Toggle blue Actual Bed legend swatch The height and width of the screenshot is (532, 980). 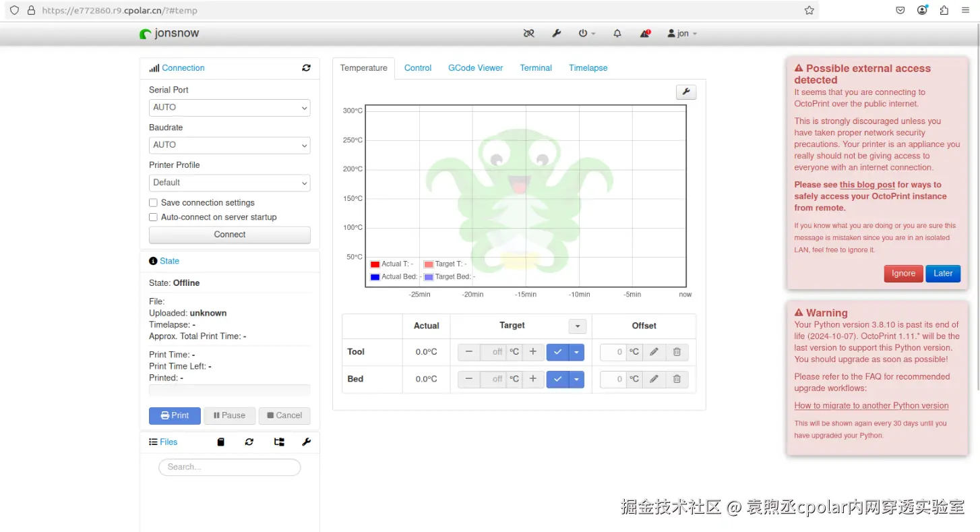click(375, 277)
